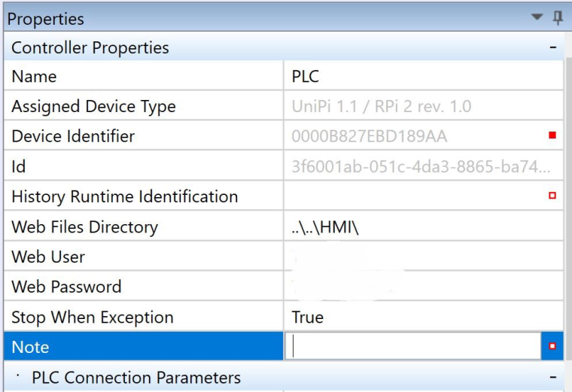Click the marker icon in the Note row
Image resolution: width=572 pixels, height=392 pixels.
[552, 347]
